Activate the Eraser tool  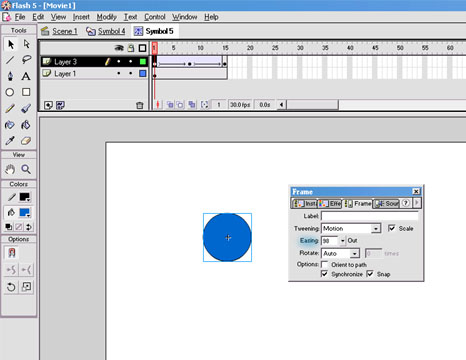point(26,141)
